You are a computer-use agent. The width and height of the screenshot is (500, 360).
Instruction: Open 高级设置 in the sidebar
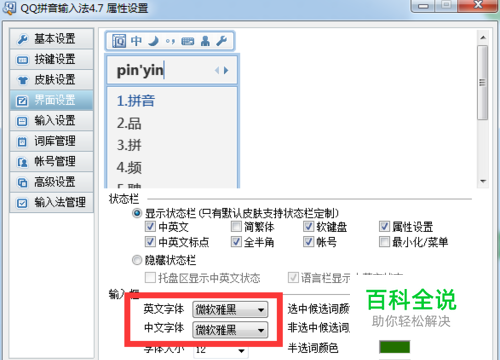point(51,182)
